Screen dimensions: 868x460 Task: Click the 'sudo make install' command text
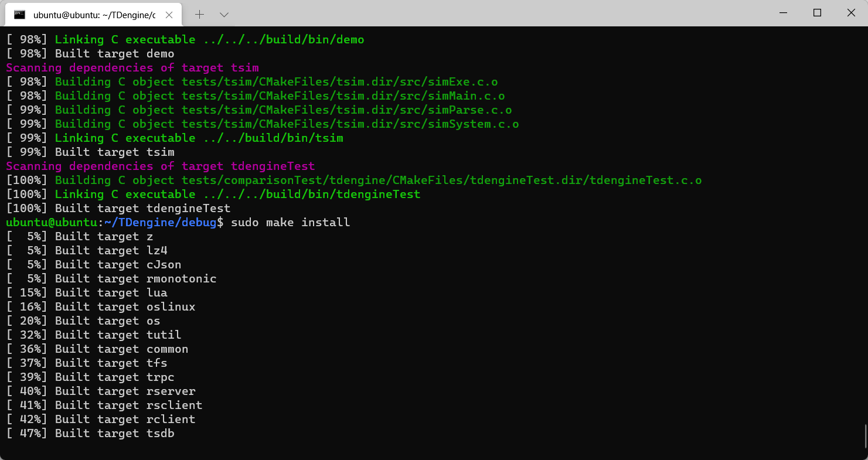click(290, 223)
